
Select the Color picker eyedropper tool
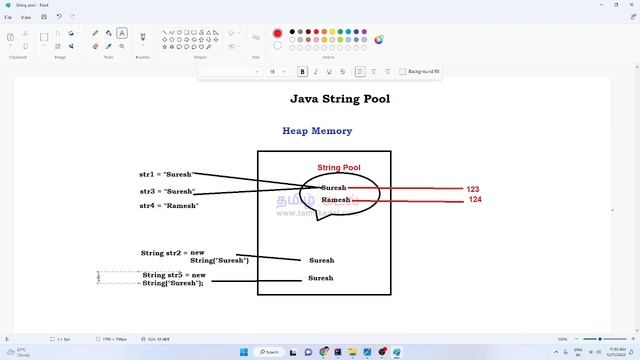[x=109, y=47]
